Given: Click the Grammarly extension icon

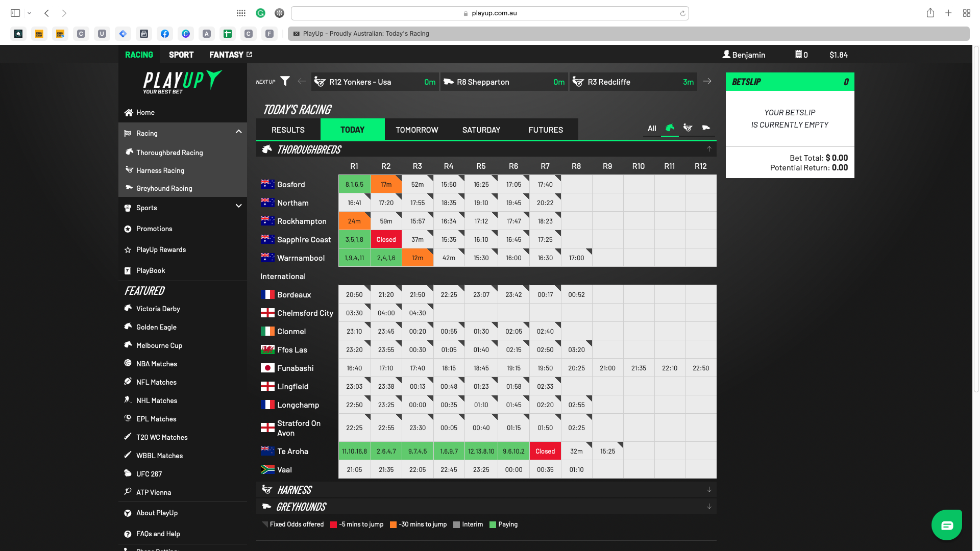Looking at the screenshot, I should pos(261,13).
